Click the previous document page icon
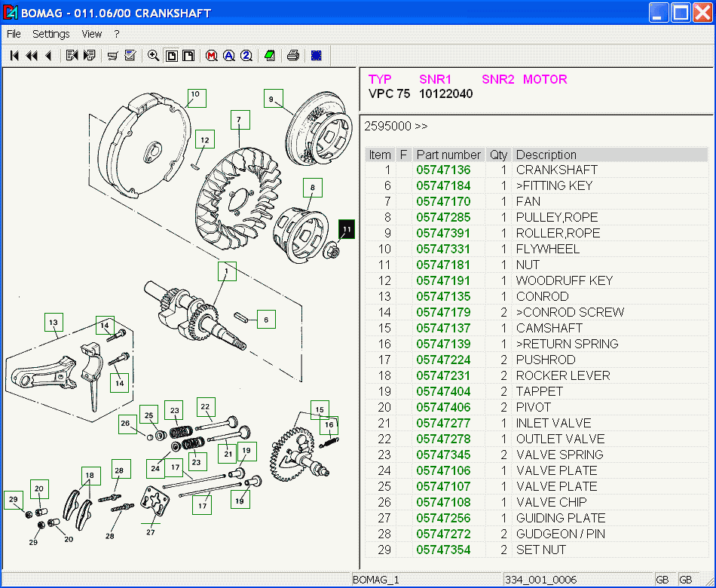The image size is (716, 588). pyautogui.click(x=72, y=56)
